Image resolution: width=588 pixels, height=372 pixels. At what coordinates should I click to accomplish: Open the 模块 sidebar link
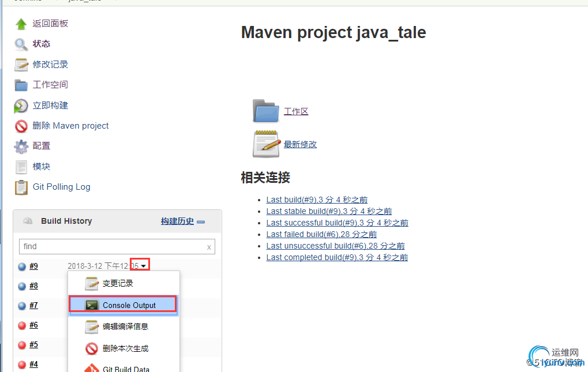(41, 166)
